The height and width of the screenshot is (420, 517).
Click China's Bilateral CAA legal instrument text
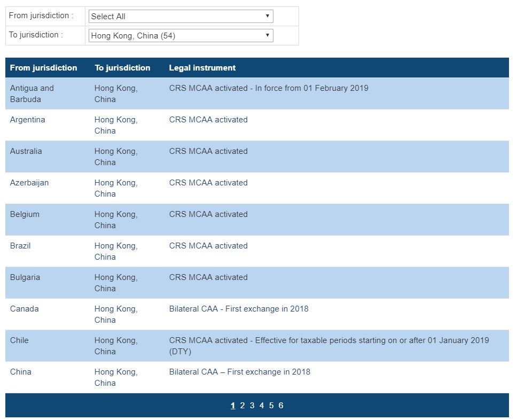coord(240,372)
